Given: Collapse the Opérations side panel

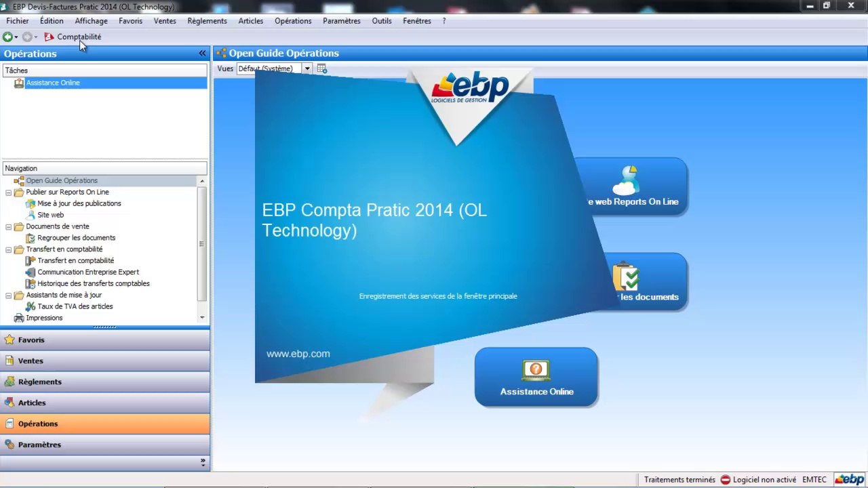Looking at the screenshot, I should tap(202, 53).
